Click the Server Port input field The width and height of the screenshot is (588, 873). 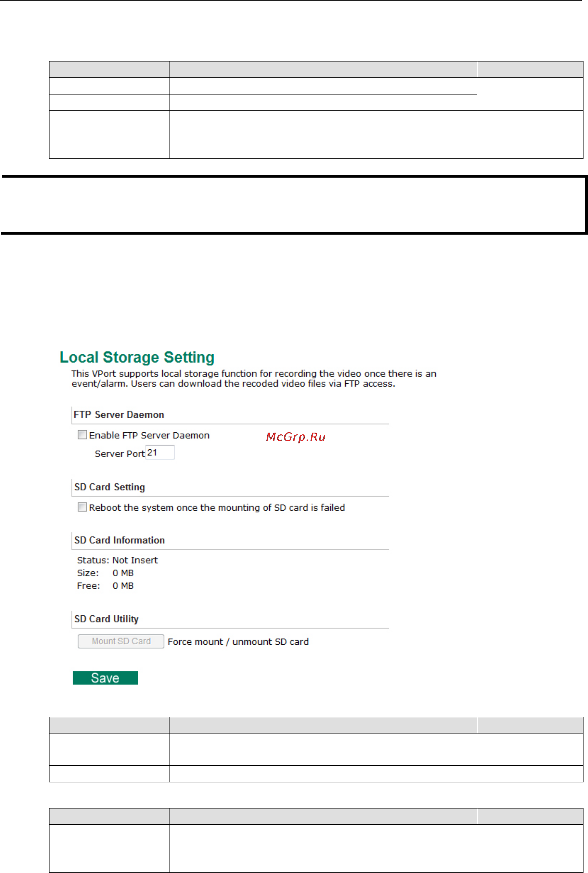(160, 452)
